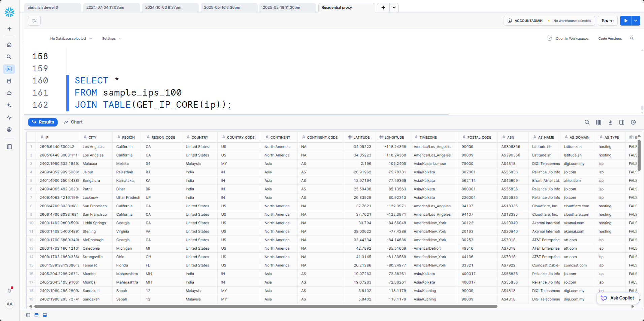Open the cloud icon in sidebar
Viewport: 644px width, 321px height.
pyautogui.click(x=9, y=93)
